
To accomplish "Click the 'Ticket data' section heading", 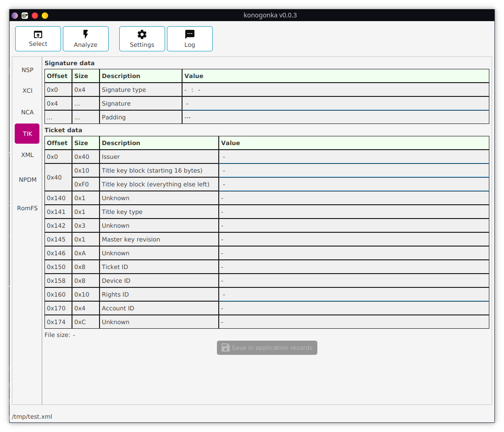I will pos(63,130).
